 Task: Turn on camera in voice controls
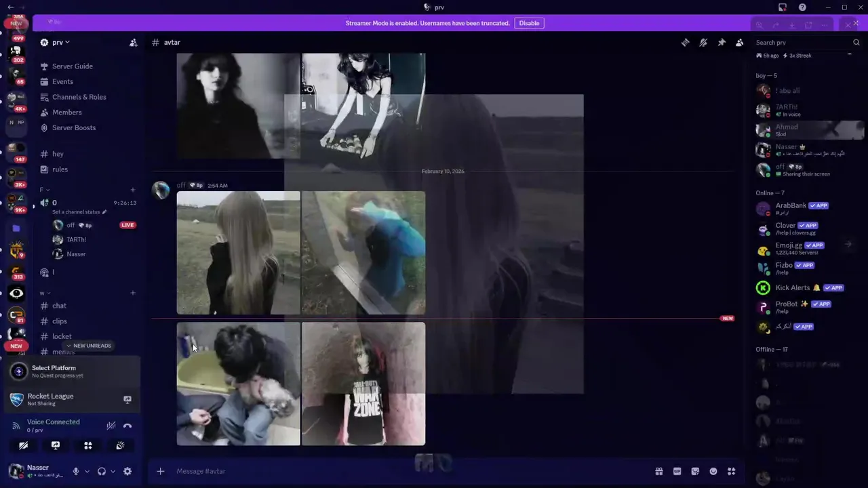click(23, 445)
